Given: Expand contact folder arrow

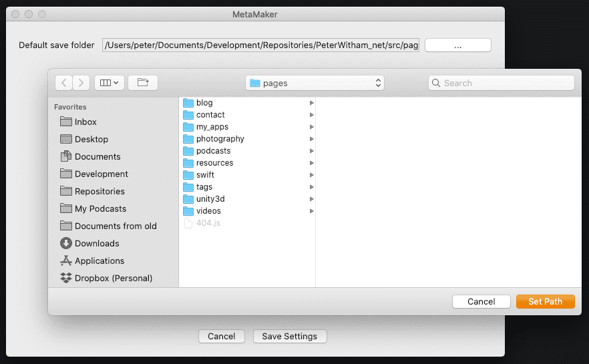Looking at the screenshot, I should (311, 115).
